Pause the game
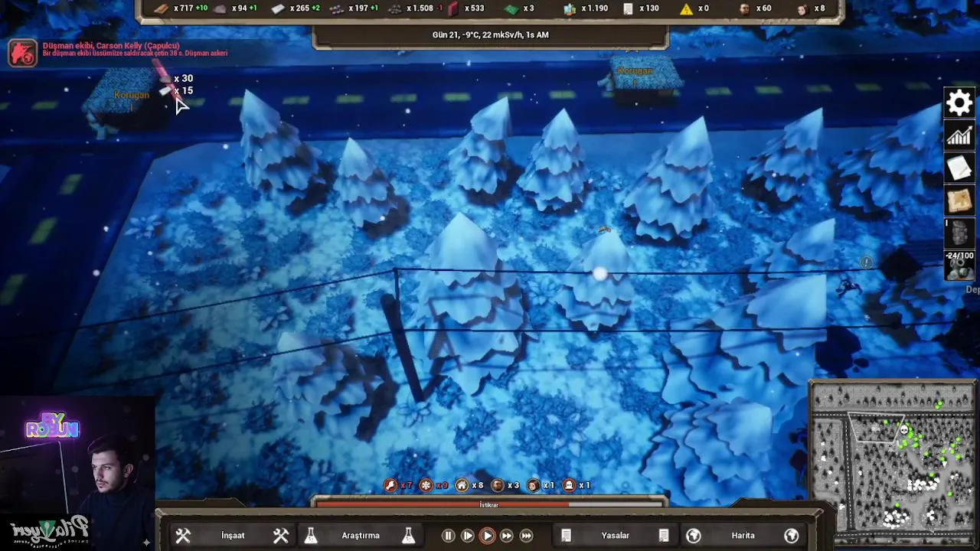The height and width of the screenshot is (551, 980). coord(448,536)
